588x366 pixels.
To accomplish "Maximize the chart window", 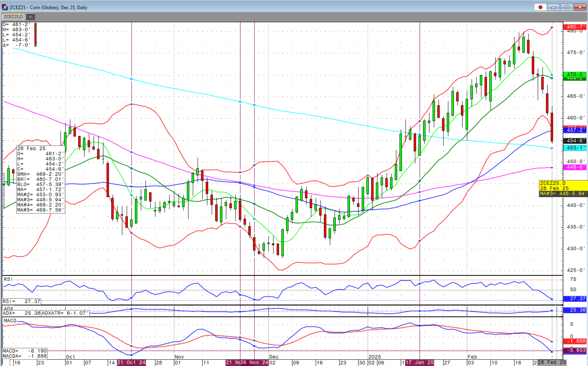I will click(x=566, y=7).
